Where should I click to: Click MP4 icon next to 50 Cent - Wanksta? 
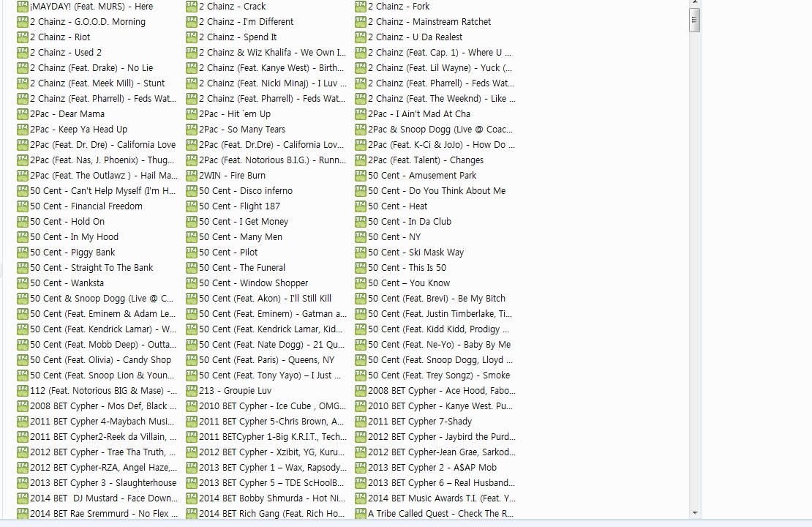point(22,283)
